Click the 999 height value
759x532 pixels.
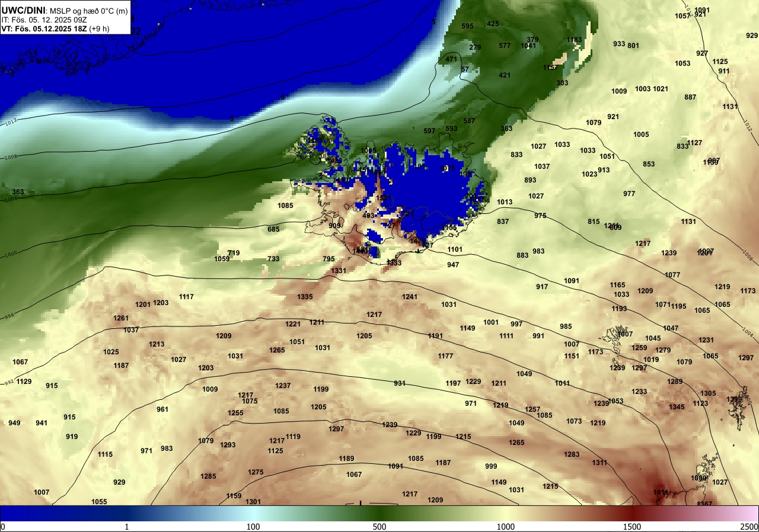click(491, 466)
